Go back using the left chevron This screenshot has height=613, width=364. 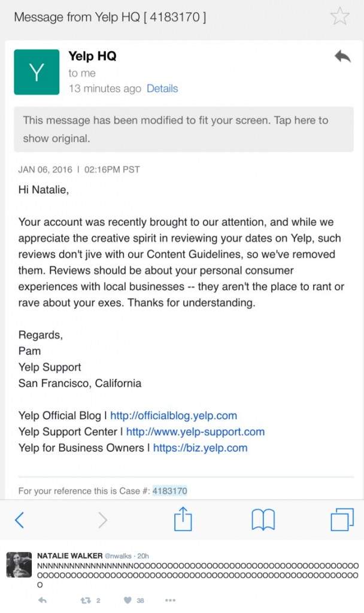point(19,520)
